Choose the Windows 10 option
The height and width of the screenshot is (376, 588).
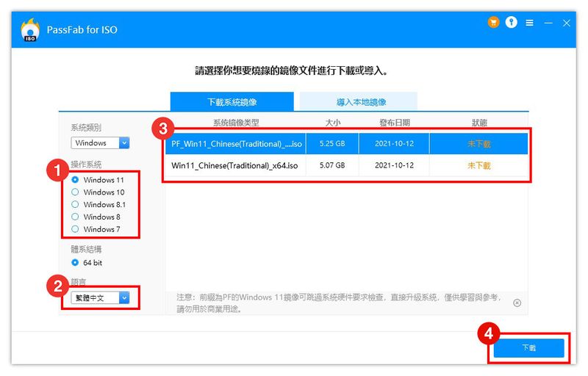75,192
